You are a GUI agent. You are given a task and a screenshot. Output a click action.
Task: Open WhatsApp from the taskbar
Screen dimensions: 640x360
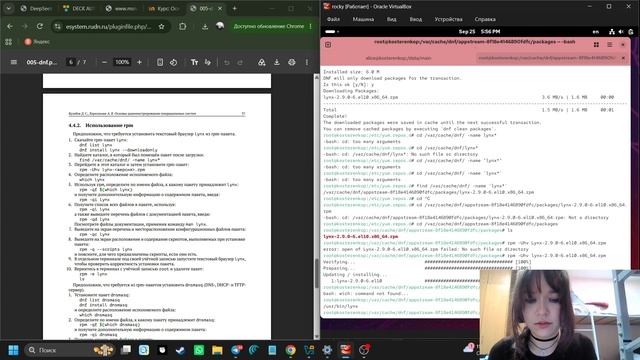tap(199, 350)
